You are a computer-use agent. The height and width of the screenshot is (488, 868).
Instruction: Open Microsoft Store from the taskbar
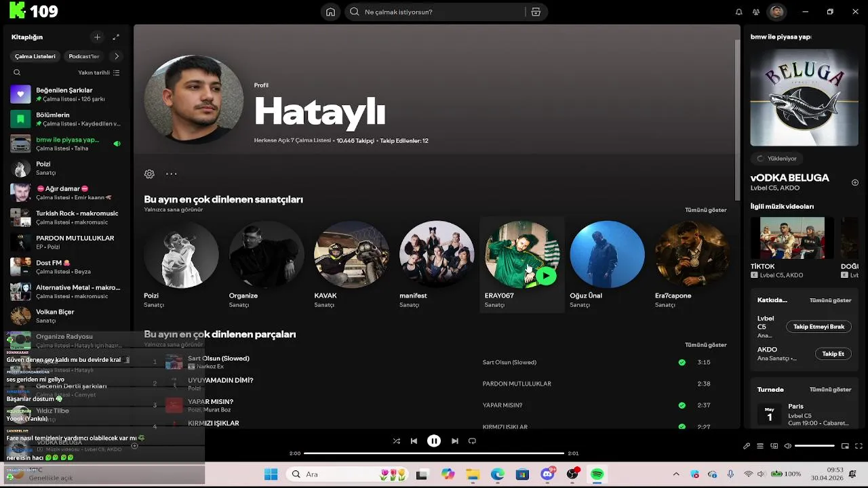pos(522,474)
